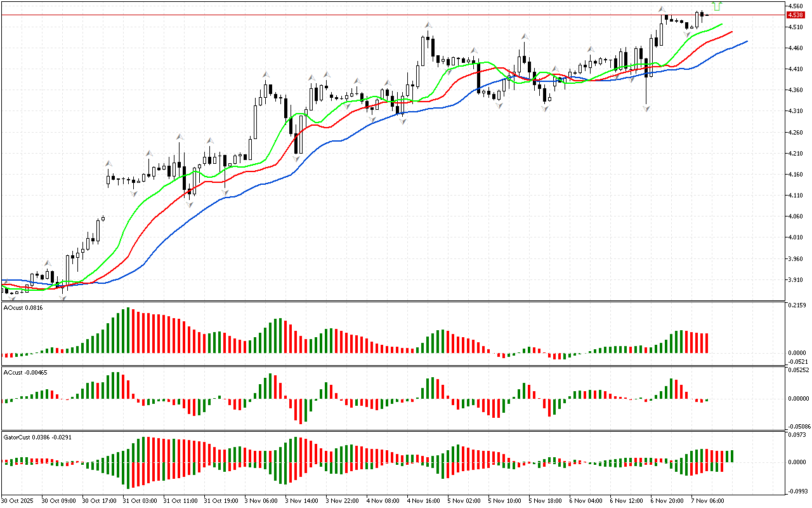Select the up fractal above 4 Nov 16:00 peak
Viewport: 812px width, 508px height.
coord(429,25)
